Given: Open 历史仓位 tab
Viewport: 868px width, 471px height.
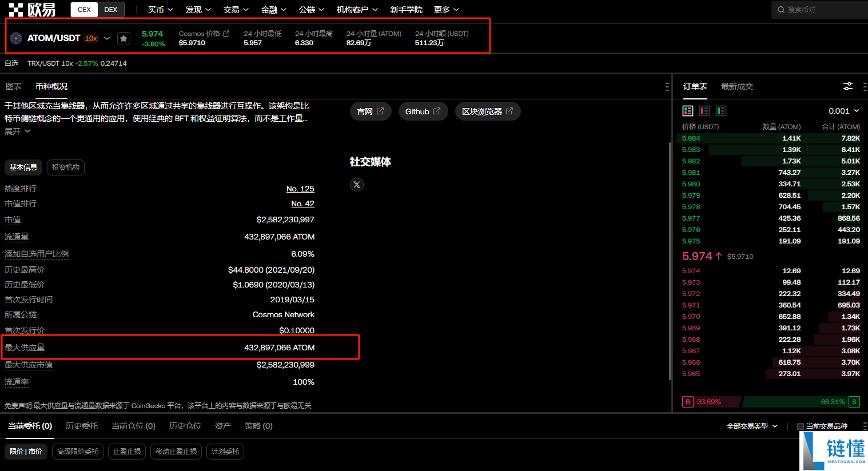Looking at the screenshot, I should click(x=185, y=426).
